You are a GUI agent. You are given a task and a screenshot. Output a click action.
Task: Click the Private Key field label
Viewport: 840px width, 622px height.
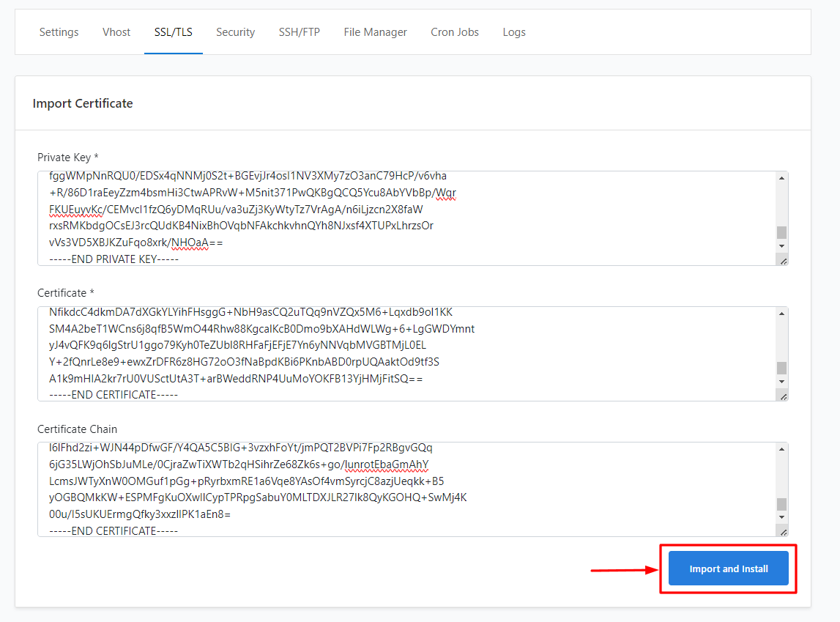coord(67,157)
